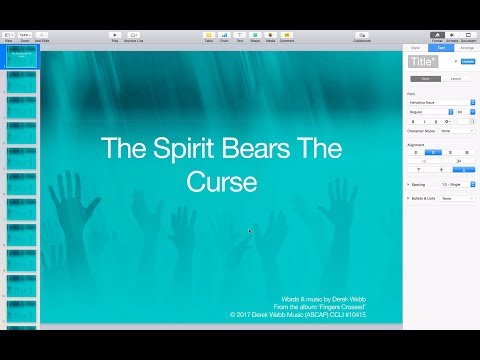Image resolution: width=480 pixels, height=360 pixels.
Task: Open the Helvetica Neue font family dropdown
Action: (x=442, y=103)
